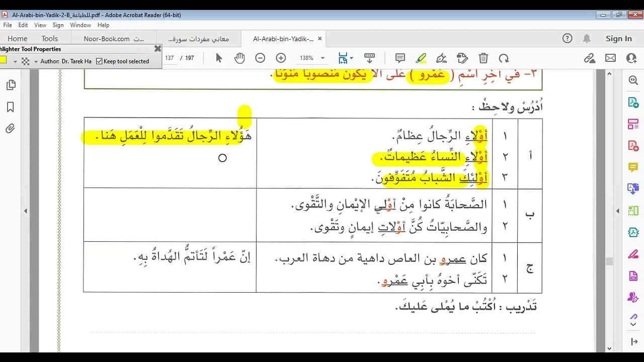Switch to the معاني مفردات سورة tab

[199, 39]
